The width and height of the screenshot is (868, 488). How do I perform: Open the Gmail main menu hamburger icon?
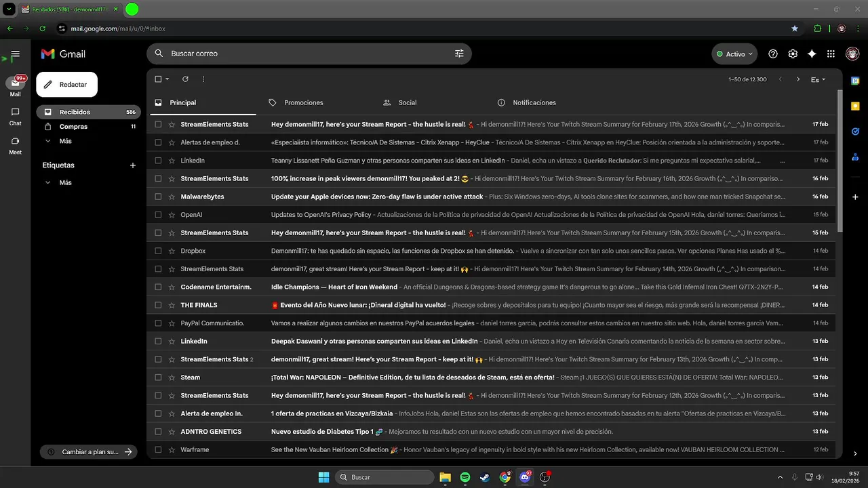point(15,54)
